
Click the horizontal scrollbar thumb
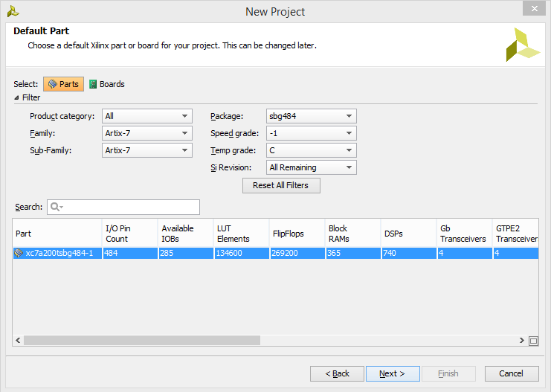[x=142, y=341]
